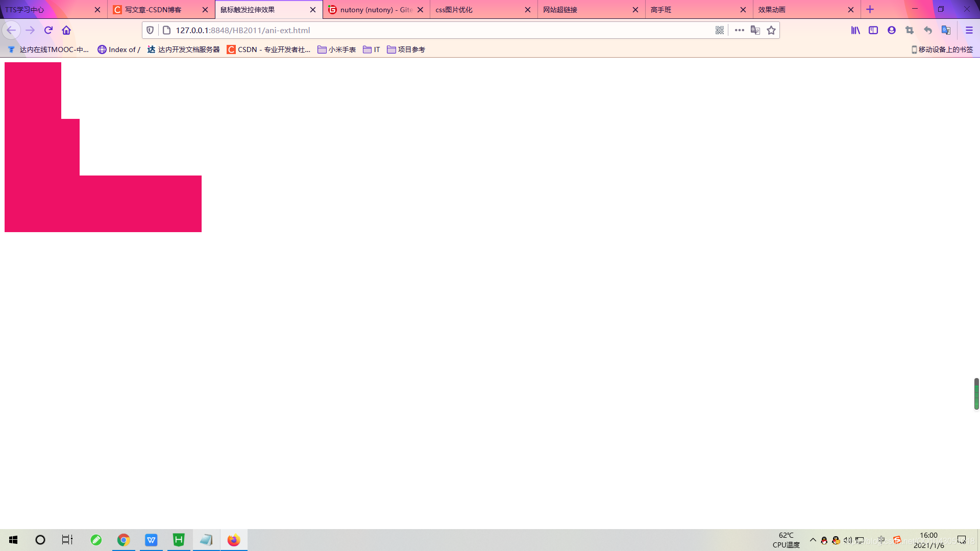Click the wide bottom pink bar
Screen dimensions: 980x551
(103, 204)
